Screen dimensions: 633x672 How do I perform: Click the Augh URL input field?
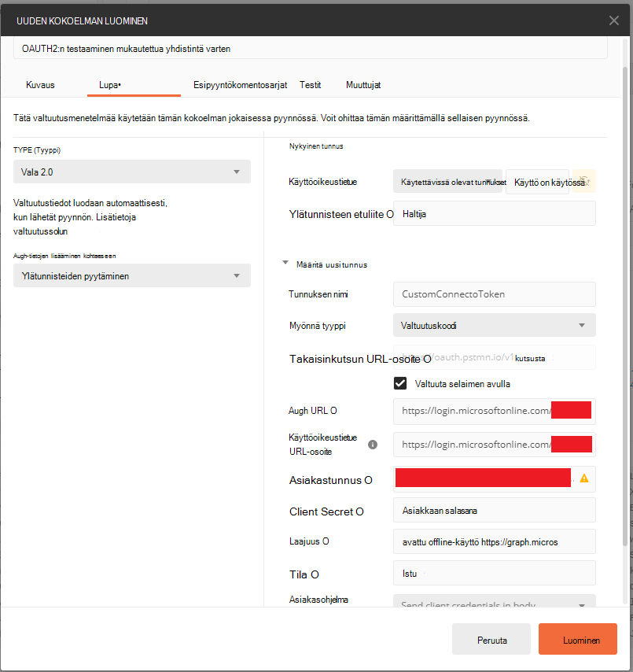495,411
